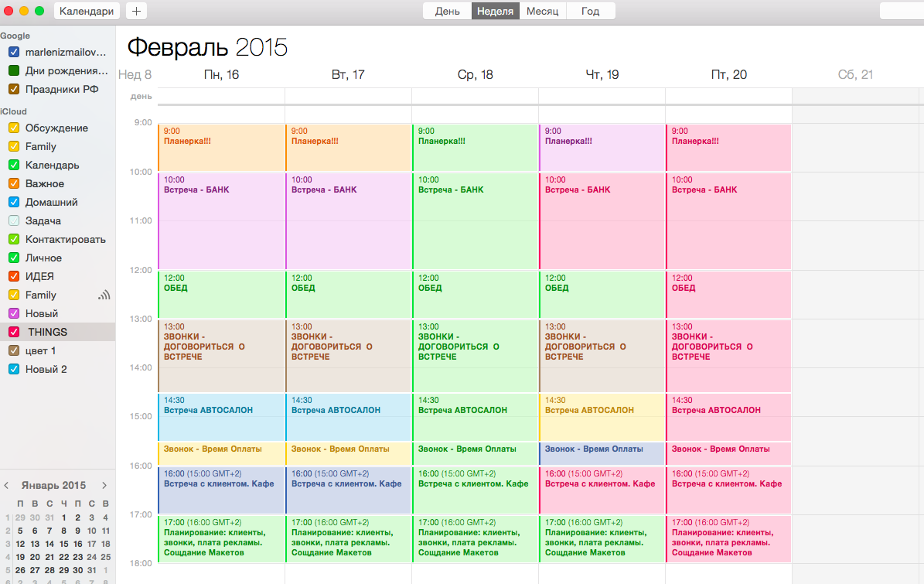Uncheck the Дни рождения calendar

point(14,70)
